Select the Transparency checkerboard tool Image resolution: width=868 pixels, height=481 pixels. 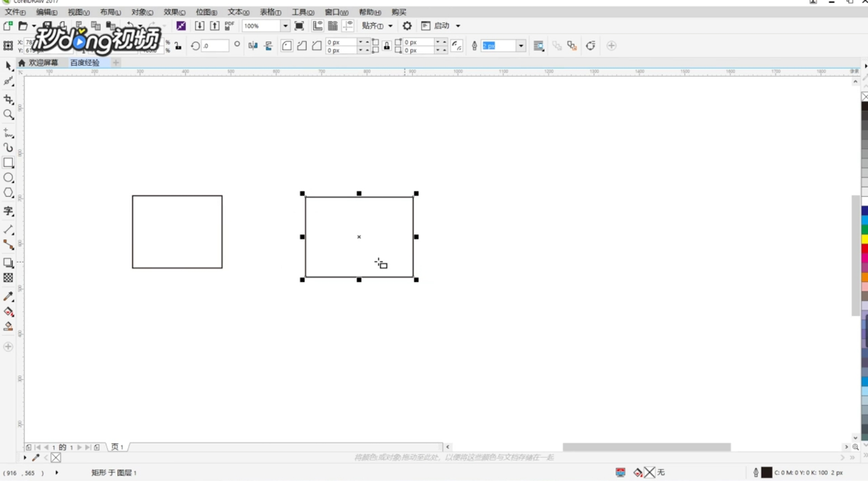8,278
